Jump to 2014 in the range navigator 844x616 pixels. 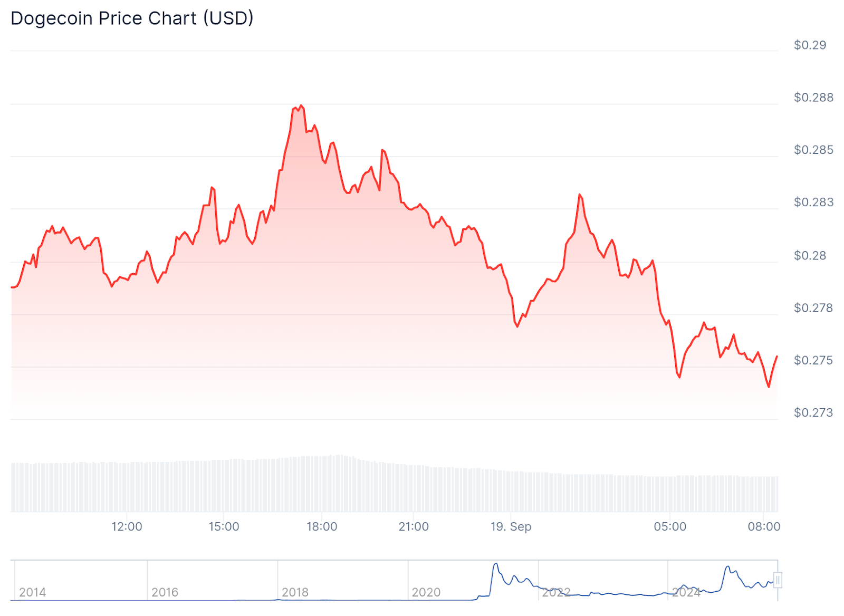(x=33, y=592)
